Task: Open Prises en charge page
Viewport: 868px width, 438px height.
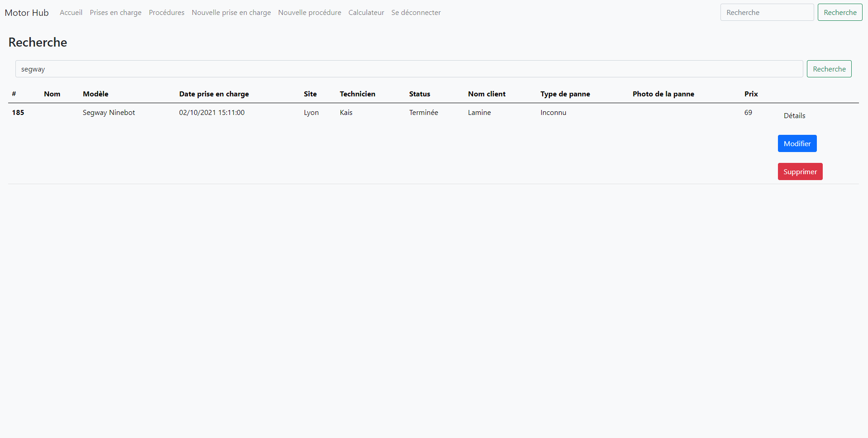Action: coord(115,13)
